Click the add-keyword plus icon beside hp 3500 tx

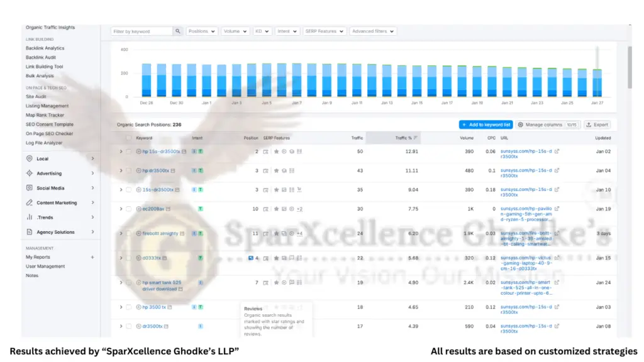(x=139, y=307)
